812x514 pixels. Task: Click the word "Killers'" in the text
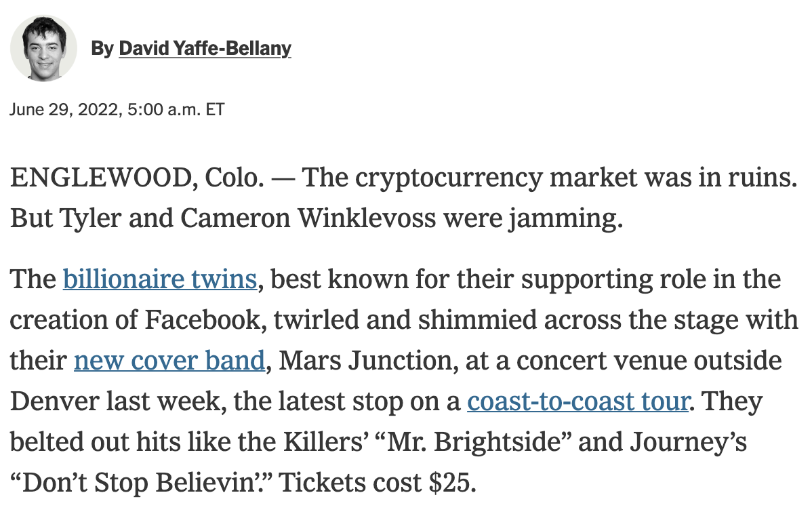329,442
